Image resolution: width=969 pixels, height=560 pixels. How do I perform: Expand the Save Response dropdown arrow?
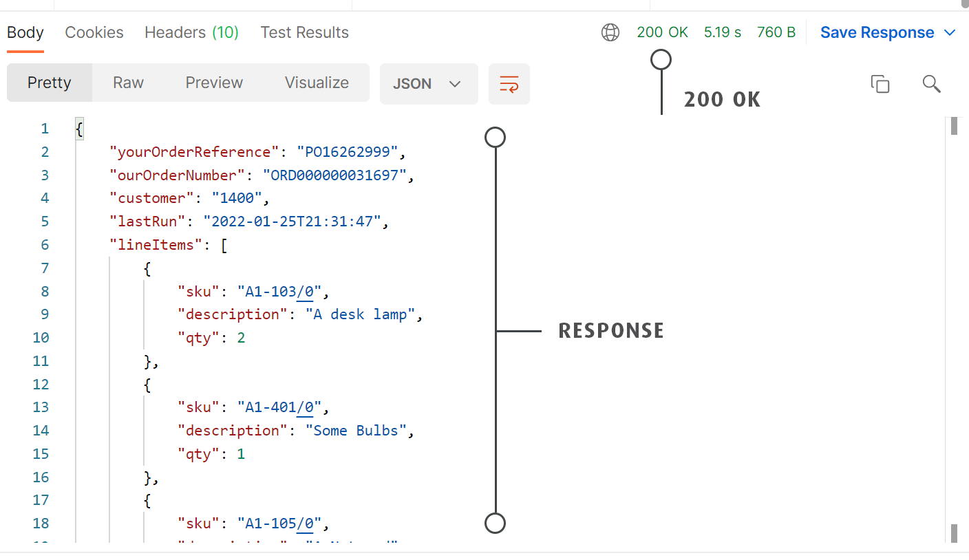(x=950, y=33)
